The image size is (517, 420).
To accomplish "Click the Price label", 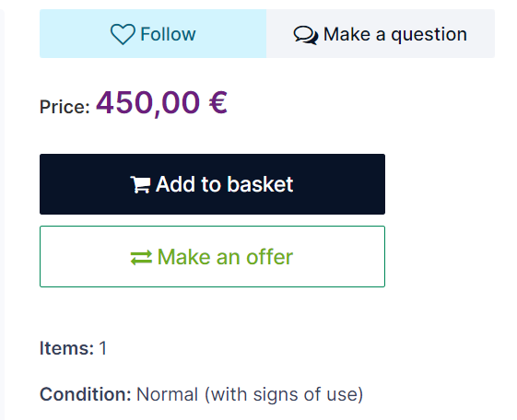I will click(65, 107).
